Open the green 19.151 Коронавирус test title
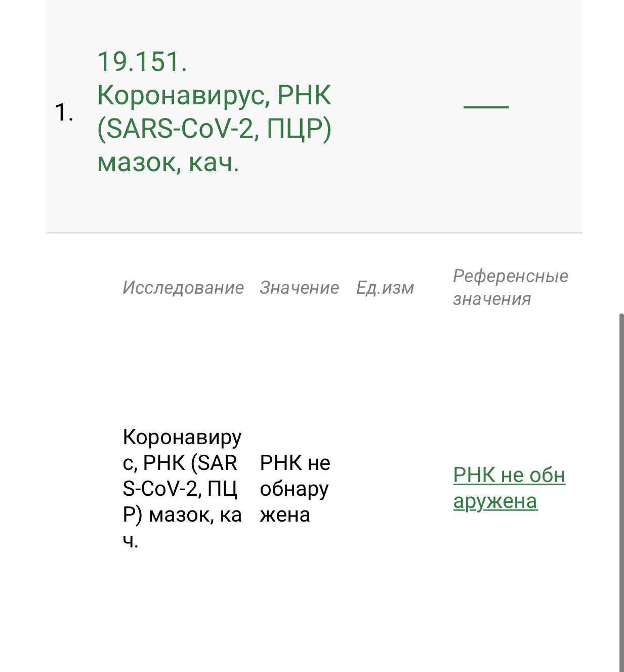 click(x=214, y=111)
